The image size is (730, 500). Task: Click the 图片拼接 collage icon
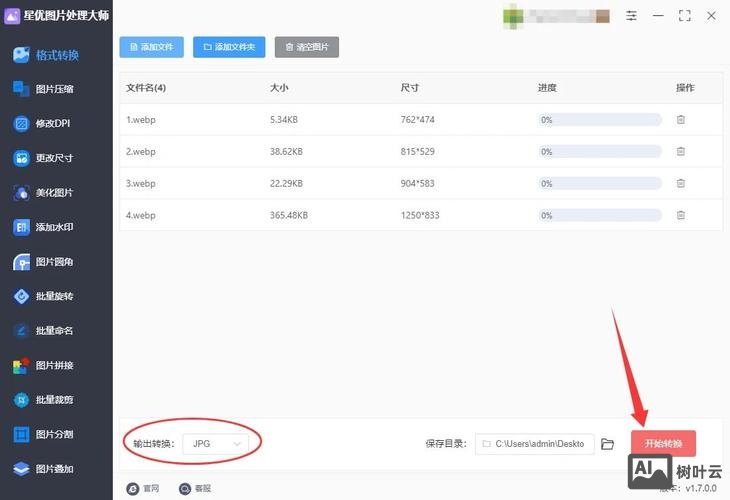point(21,365)
